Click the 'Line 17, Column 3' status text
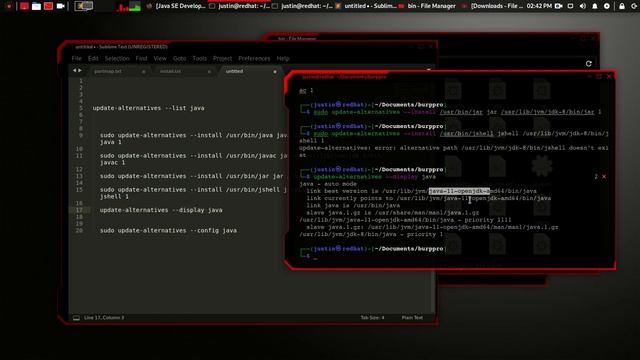 (x=104, y=318)
